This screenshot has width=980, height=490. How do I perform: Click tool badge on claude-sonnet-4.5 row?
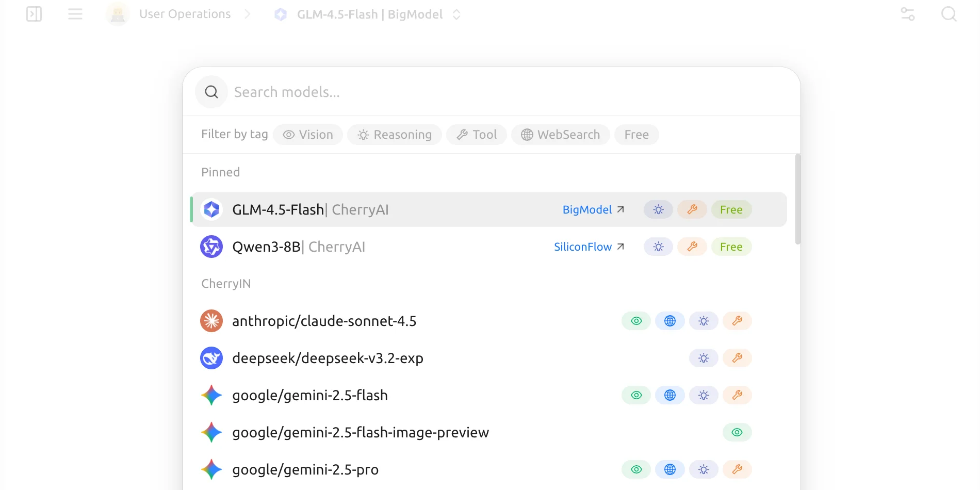pos(737,321)
